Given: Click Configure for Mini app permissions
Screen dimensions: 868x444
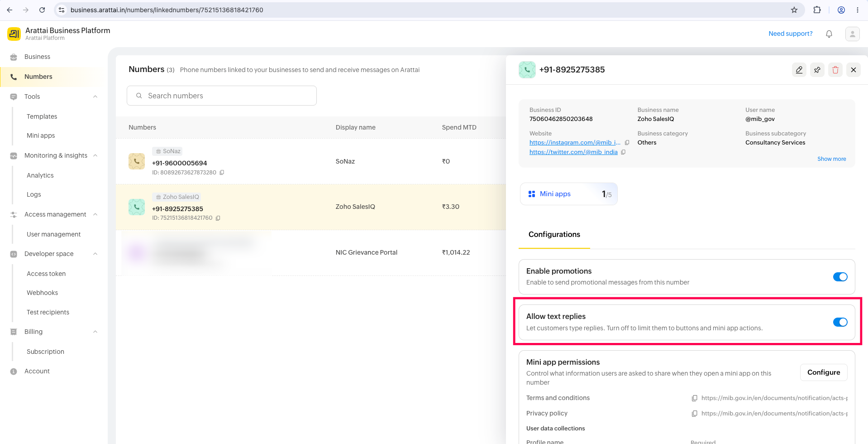Looking at the screenshot, I should click(x=824, y=372).
